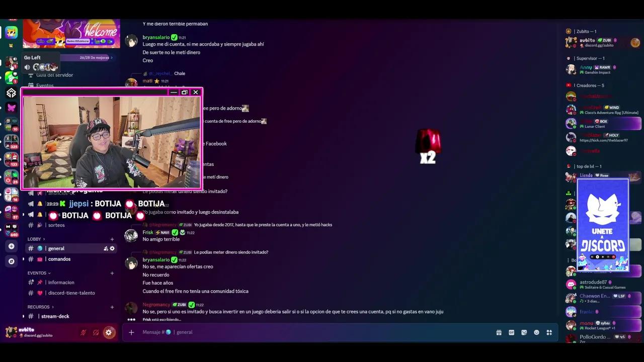Open the Discover servers compass icon

pos(11,261)
